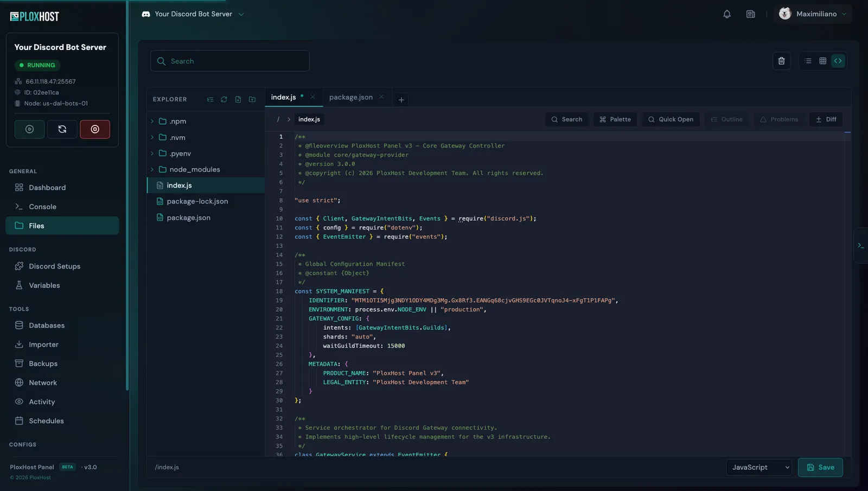The height and width of the screenshot is (491, 868).
Task: Select package.json in the Explorer tree
Action: [206, 218]
